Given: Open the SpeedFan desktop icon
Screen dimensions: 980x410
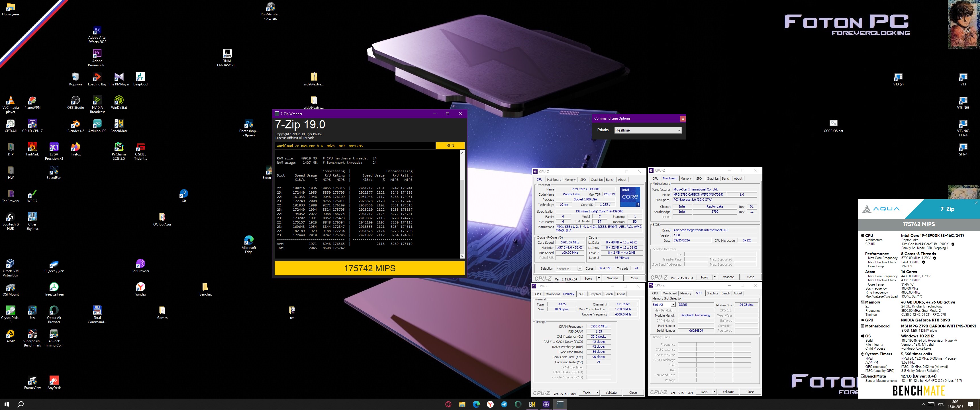Looking at the screenshot, I should point(54,172).
